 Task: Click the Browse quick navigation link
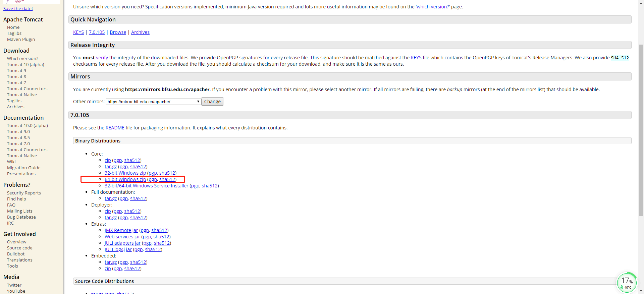tap(118, 32)
